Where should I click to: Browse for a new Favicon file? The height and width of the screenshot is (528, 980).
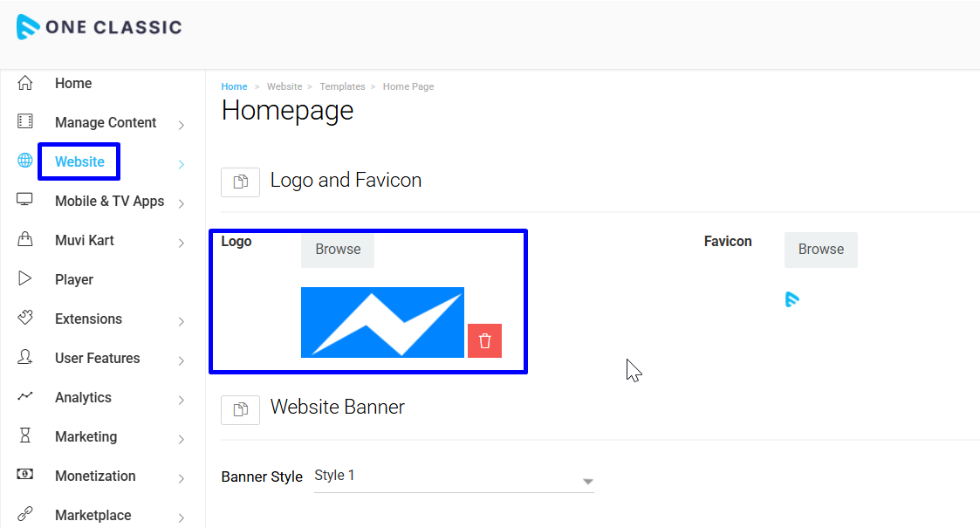pos(820,250)
